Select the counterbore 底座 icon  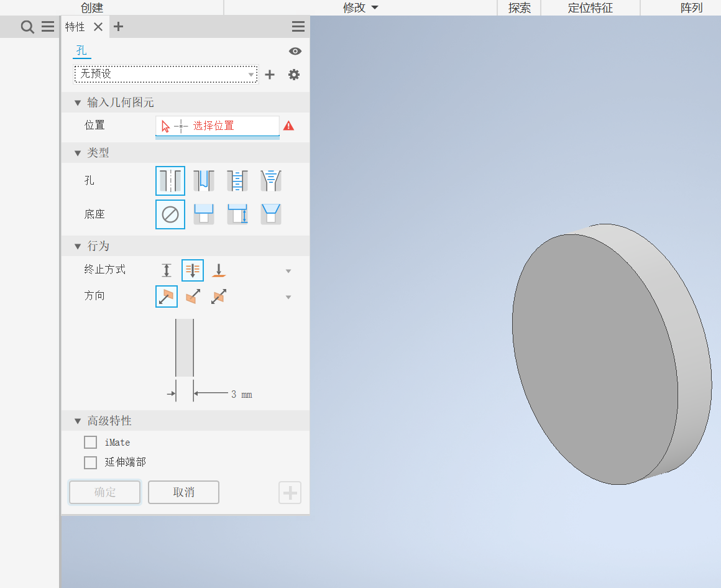pos(204,214)
